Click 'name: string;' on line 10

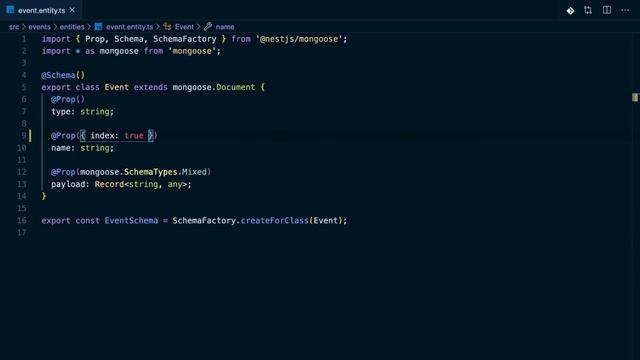82,148
